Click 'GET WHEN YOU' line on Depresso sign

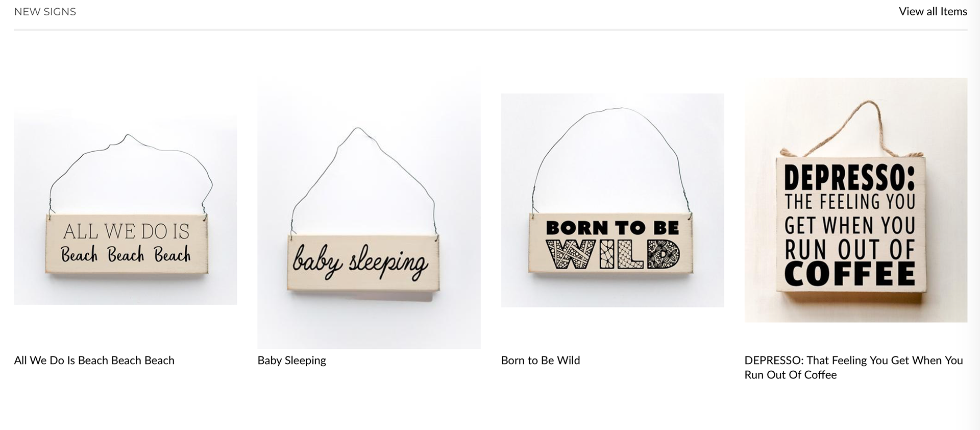(850, 225)
